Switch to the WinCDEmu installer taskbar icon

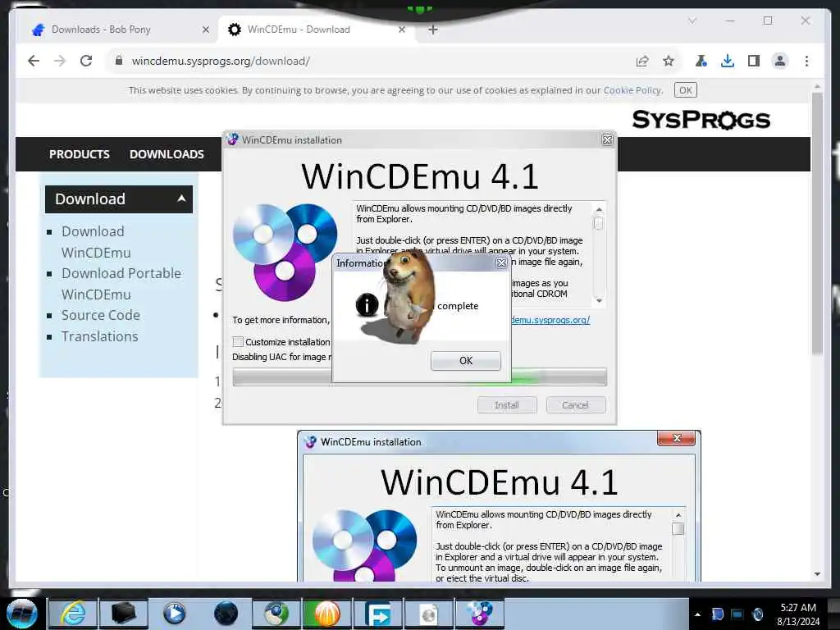pyautogui.click(x=479, y=614)
